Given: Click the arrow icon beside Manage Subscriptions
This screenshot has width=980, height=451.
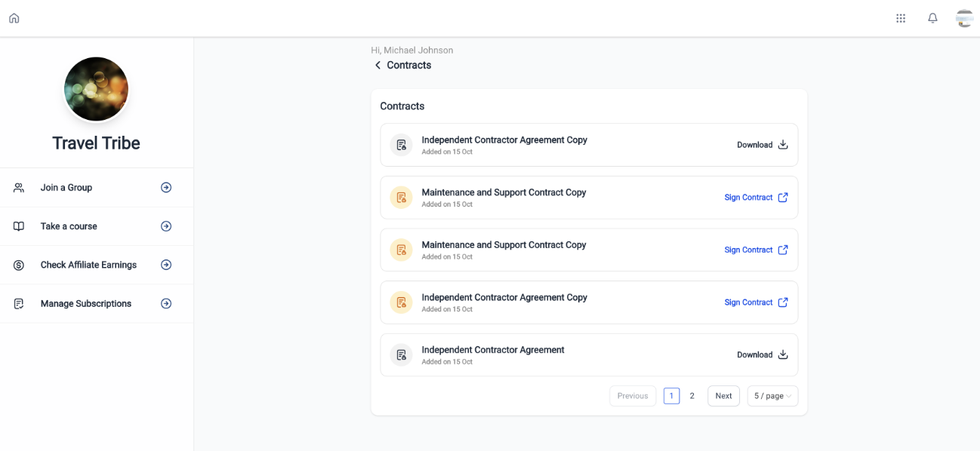Looking at the screenshot, I should [x=166, y=304].
